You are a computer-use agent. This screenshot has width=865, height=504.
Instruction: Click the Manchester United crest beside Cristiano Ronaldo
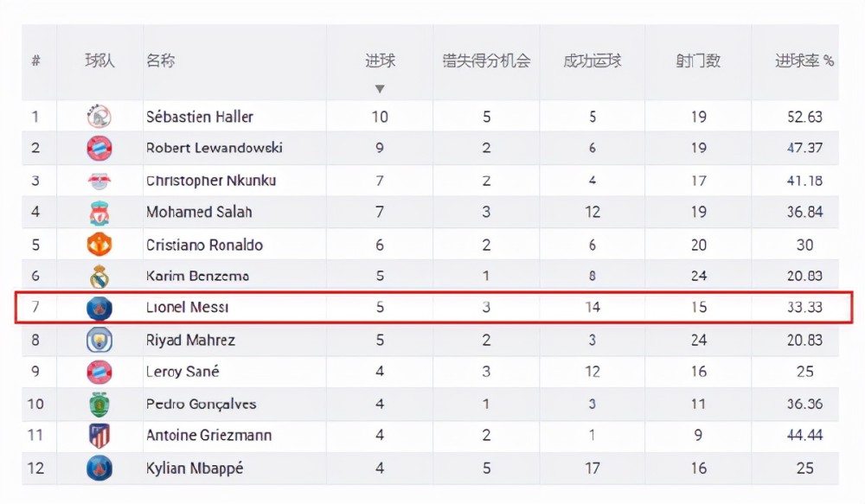(99, 245)
